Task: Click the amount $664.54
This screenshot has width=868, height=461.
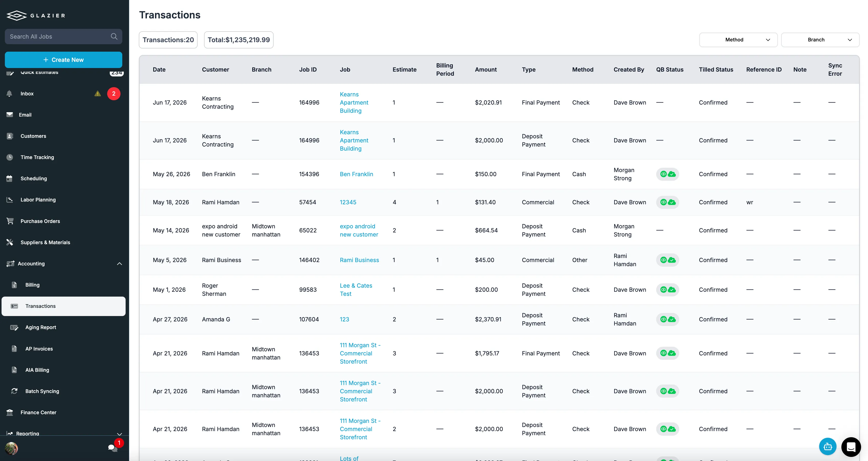Action: (x=486, y=230)
